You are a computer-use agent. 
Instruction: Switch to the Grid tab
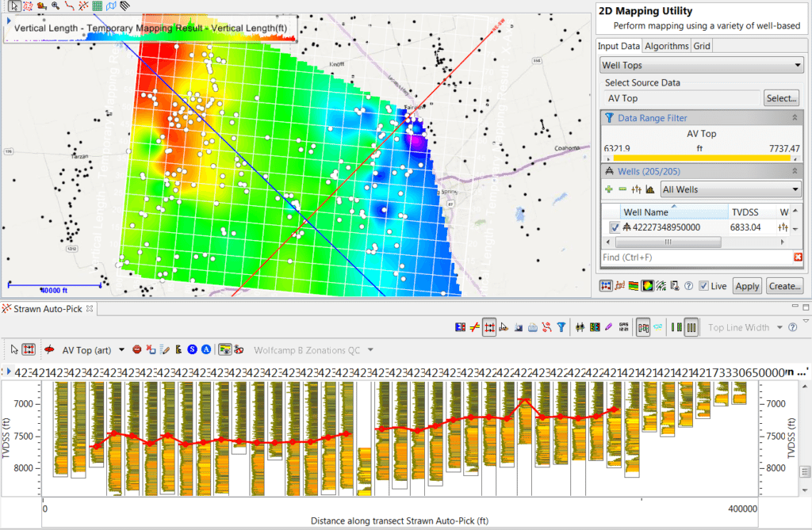pyautogui.click(x=702, y=46)
